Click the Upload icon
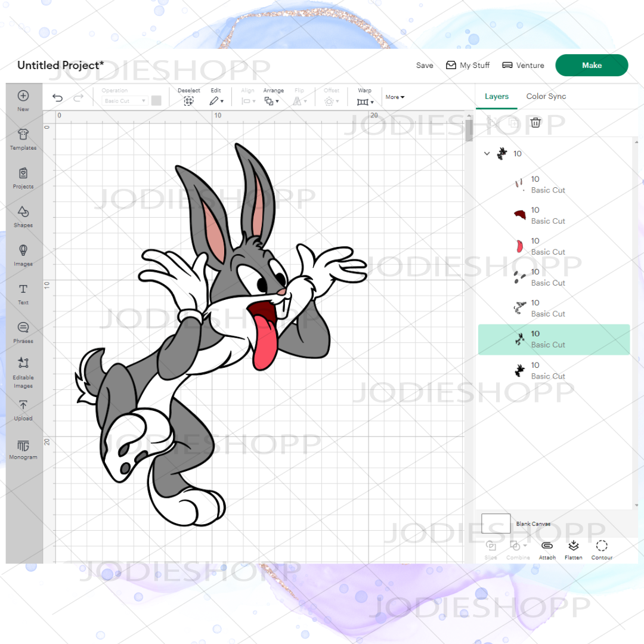Screen dimensions: 644x644 click(23, 405)
